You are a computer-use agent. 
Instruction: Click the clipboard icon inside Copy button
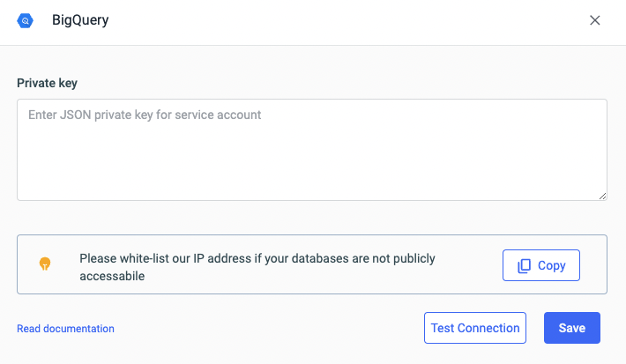coord(524,265)
